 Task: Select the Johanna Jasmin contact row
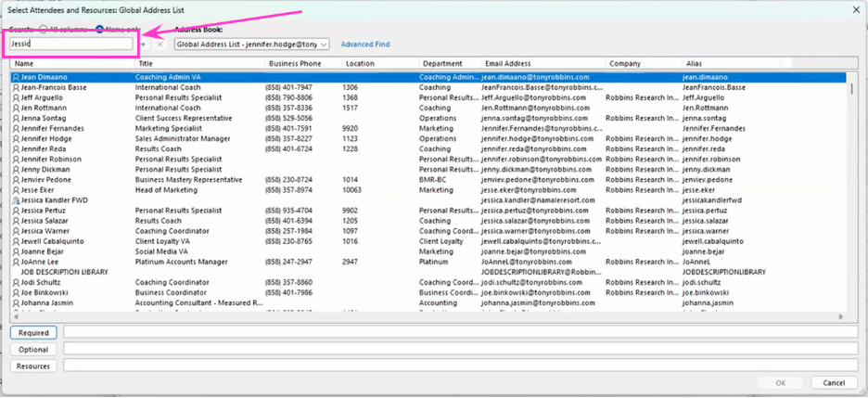click(428, 302)
